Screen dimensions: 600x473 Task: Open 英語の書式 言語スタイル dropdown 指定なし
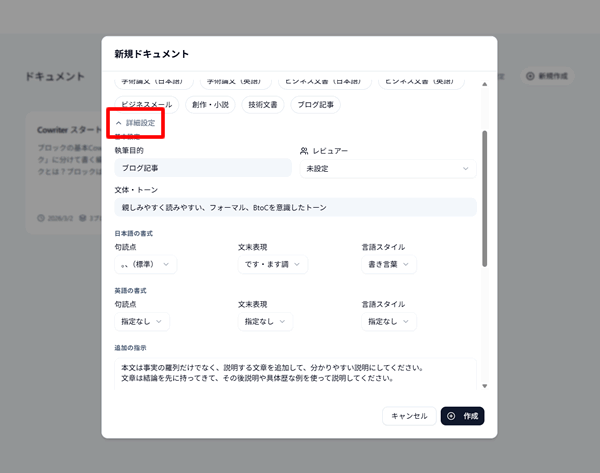click(x=389, y=321)
